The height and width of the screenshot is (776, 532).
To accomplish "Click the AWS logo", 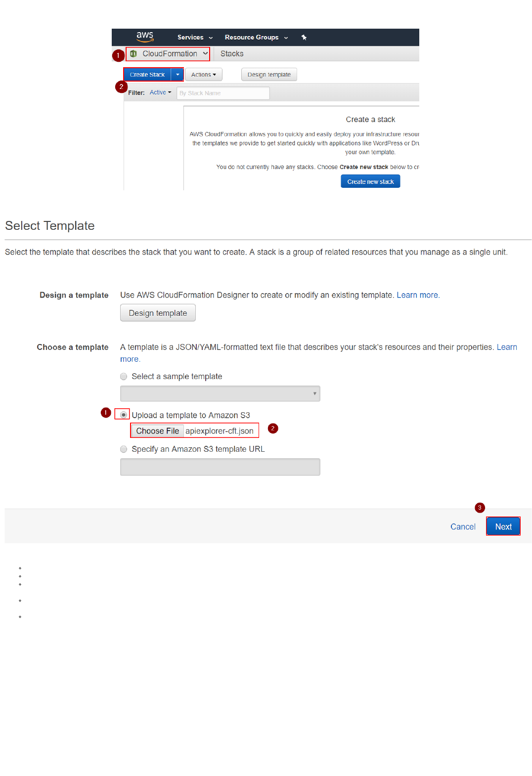I will [x=145, y=37].
